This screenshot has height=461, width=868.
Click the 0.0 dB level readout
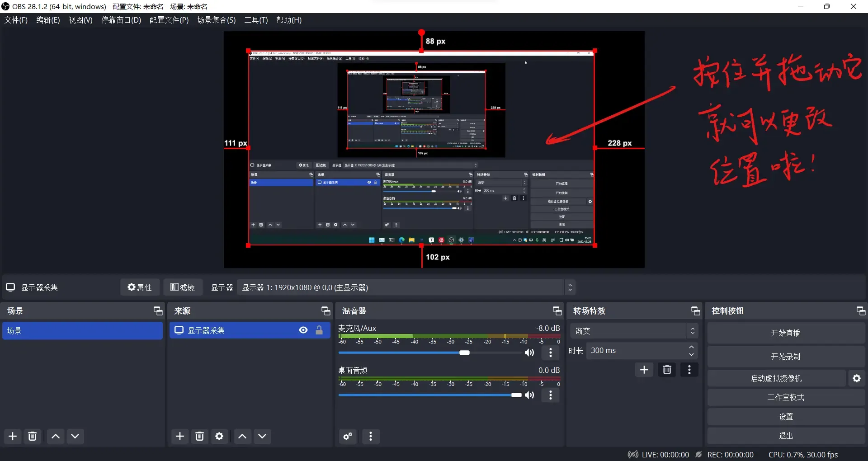tap(549, 370)
